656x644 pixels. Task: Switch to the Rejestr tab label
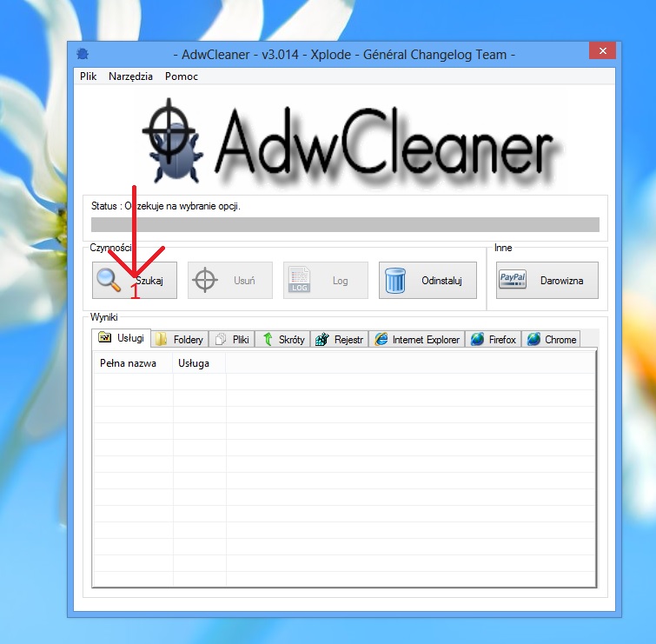348,340
